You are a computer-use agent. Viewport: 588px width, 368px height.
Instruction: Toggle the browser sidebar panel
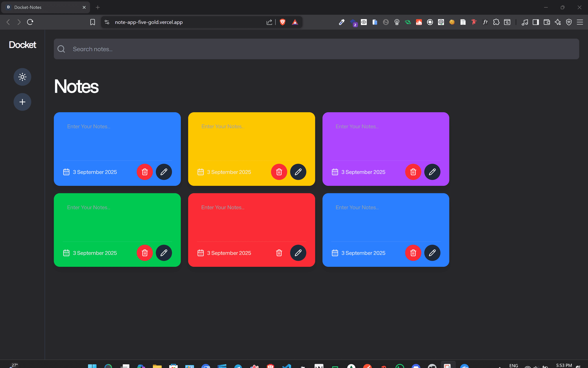click(536, 22)
